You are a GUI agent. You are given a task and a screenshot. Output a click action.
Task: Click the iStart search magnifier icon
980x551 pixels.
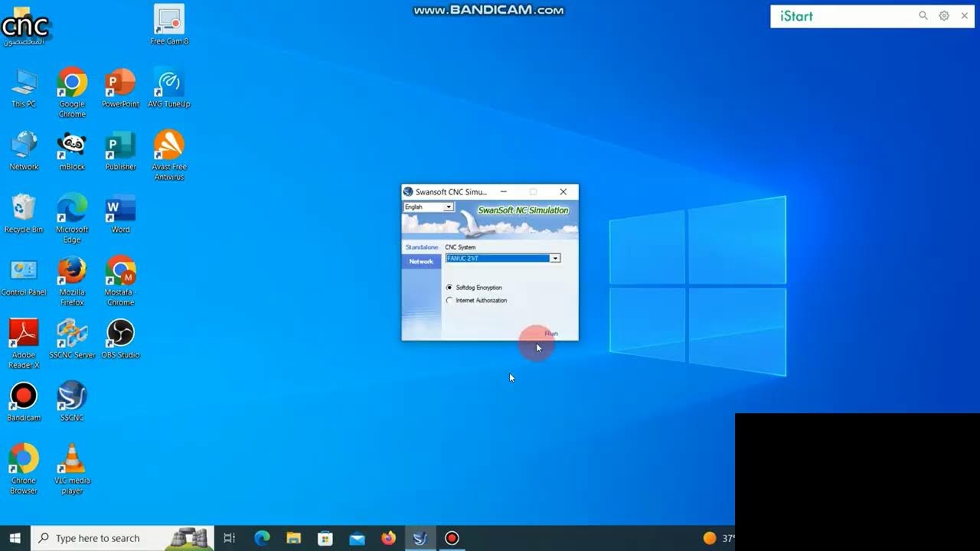click(923, 16)
